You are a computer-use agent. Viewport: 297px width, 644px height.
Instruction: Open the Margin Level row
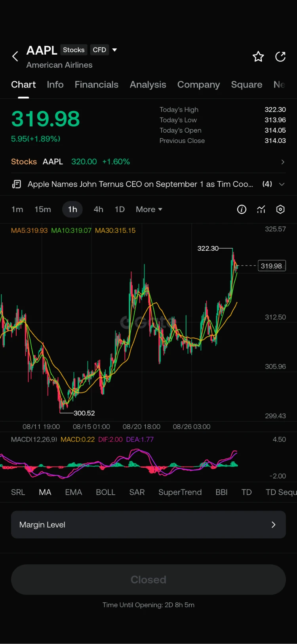click(148, 525)
